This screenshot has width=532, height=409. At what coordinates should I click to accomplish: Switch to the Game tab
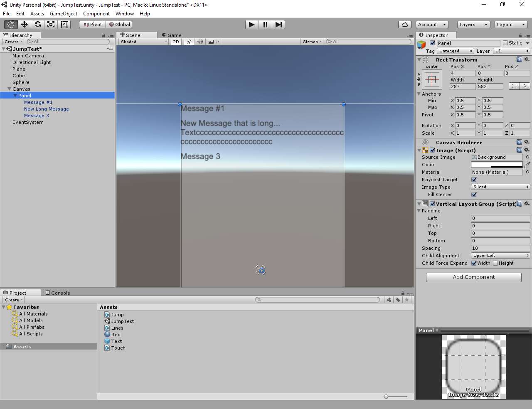click(x=172, y=35)
